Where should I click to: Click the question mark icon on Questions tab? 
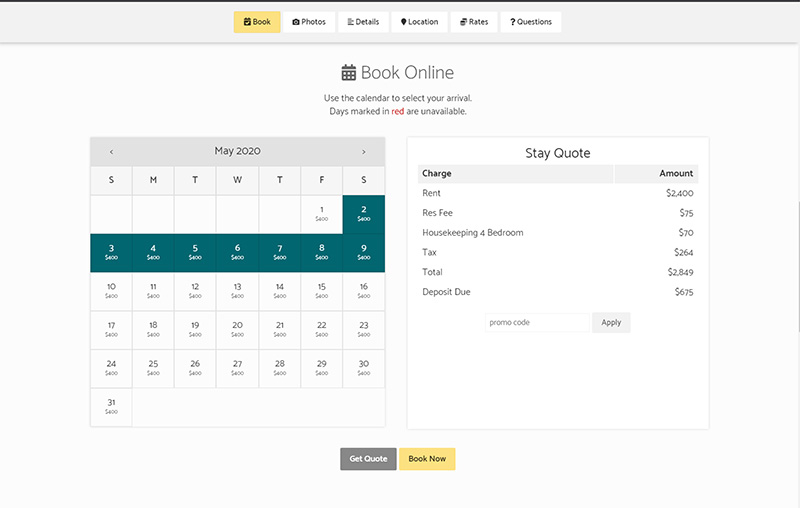(x=512, y=22)
